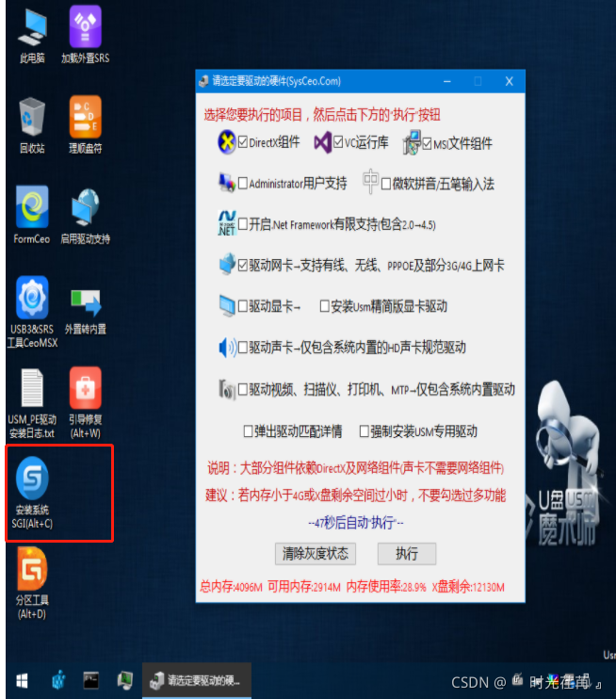Uncheck the DirectX组件 checkbox
Viewport: 616px width, 699px height.
[243, 142]
